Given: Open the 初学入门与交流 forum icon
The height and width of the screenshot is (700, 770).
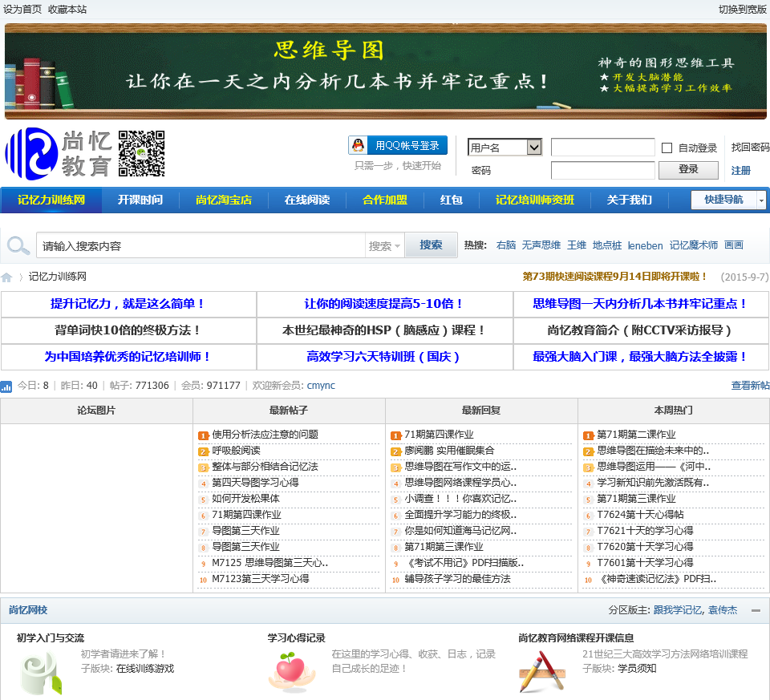Looking at the screenshot, I should point(40,672).
